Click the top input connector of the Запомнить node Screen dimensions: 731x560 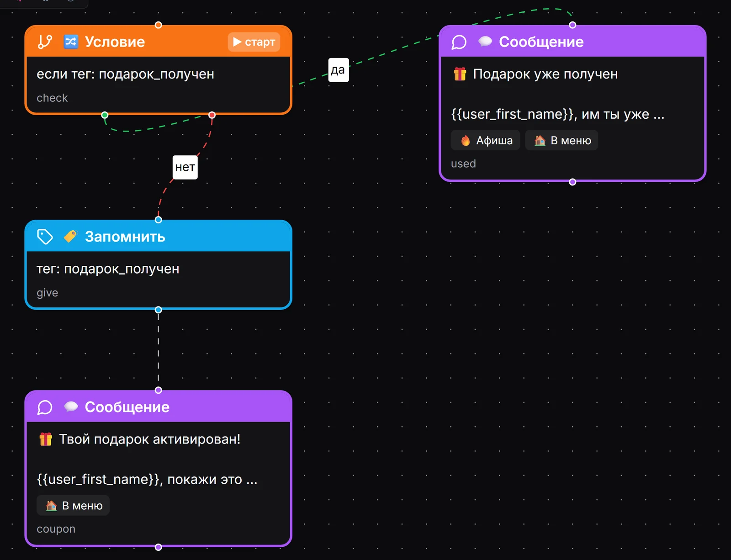click(159, 220)
